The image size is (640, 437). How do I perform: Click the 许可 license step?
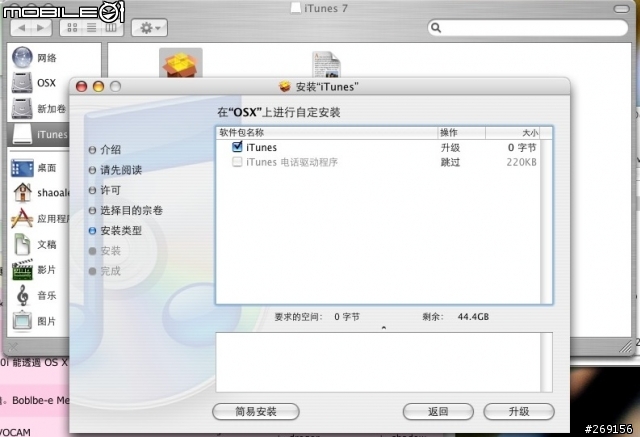coord(105,190)
